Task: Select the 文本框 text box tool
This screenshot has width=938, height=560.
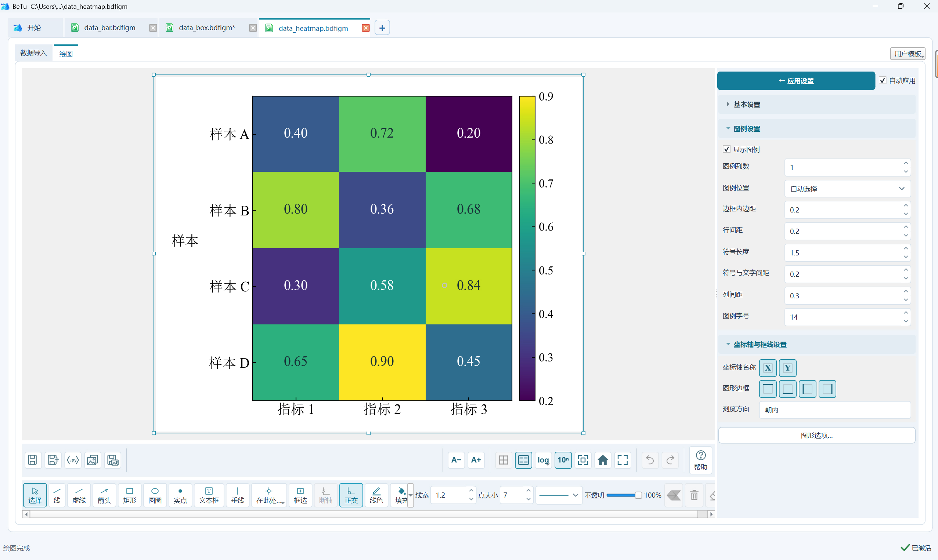Action: click(209, 495)
